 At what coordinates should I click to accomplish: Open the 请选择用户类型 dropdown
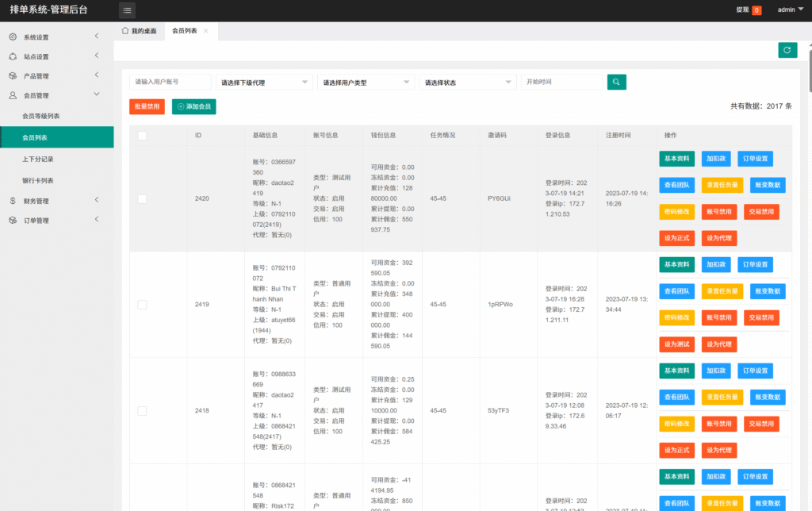coord(366,82)
